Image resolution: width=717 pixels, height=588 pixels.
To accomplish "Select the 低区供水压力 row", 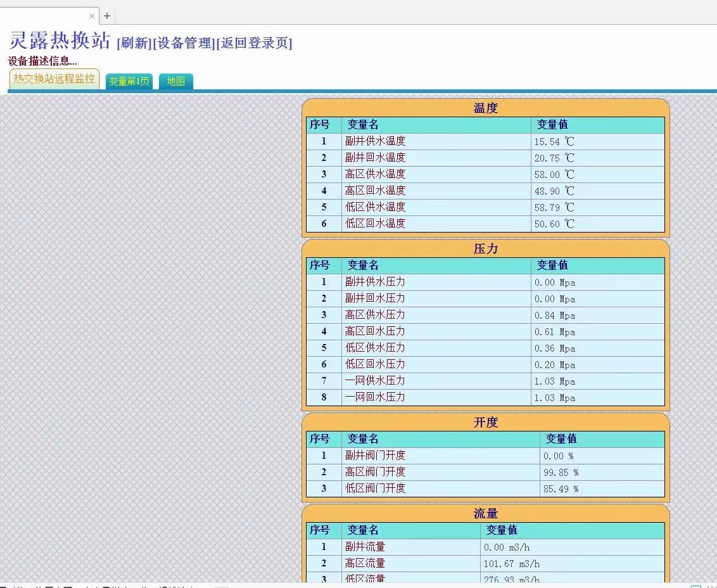I will click(375, 348).
